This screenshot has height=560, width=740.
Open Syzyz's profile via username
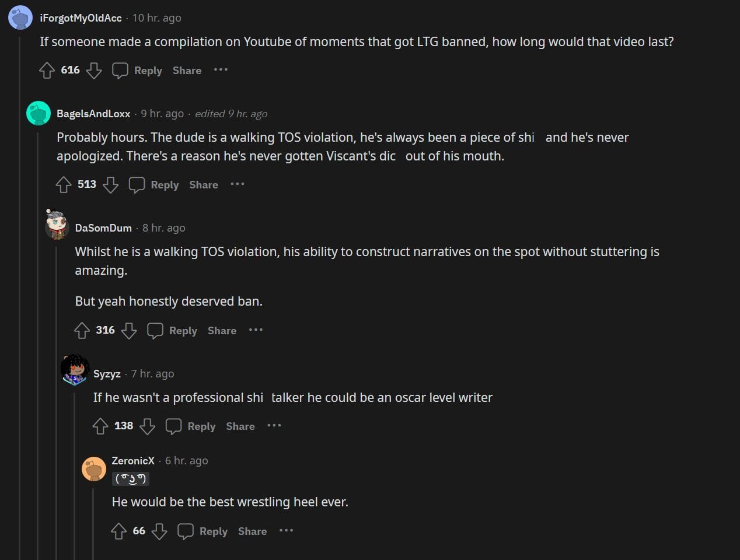click(107, 374)
